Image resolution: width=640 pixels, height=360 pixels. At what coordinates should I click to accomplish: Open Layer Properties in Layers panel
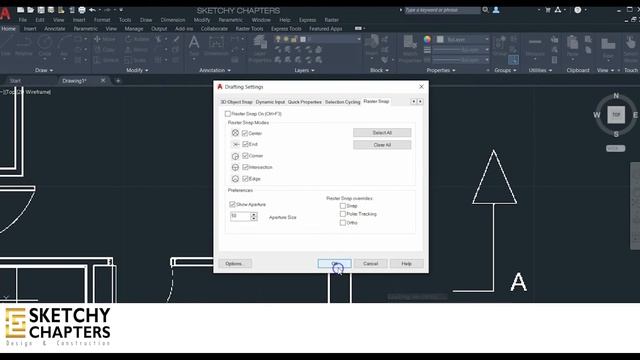coord(260,48)
